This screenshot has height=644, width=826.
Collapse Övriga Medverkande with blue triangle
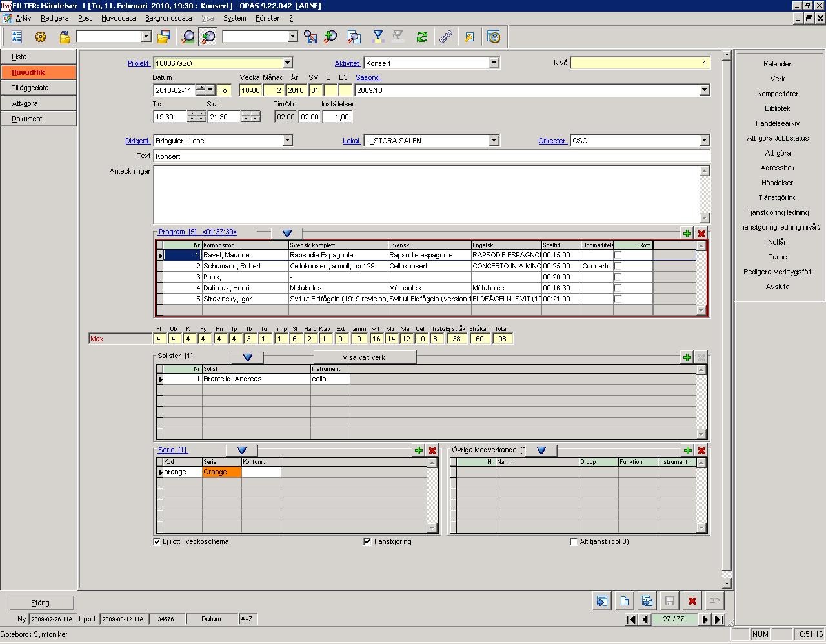[x=541, y=450]
